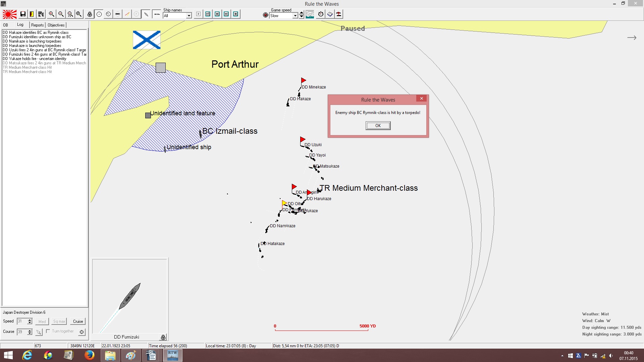
Task: Click the fast-forward playback button
Action: point(226,14)
